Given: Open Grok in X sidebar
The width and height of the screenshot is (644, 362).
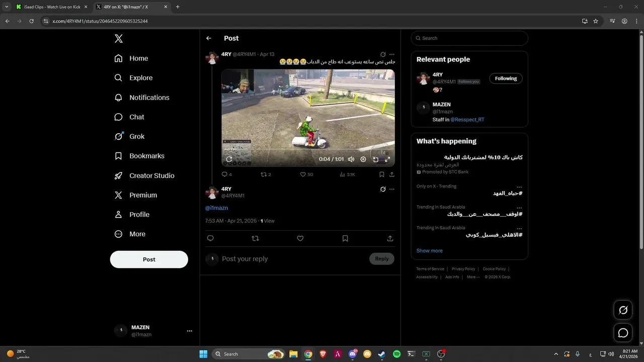Looking at the screenshot, I should [129, 136].
